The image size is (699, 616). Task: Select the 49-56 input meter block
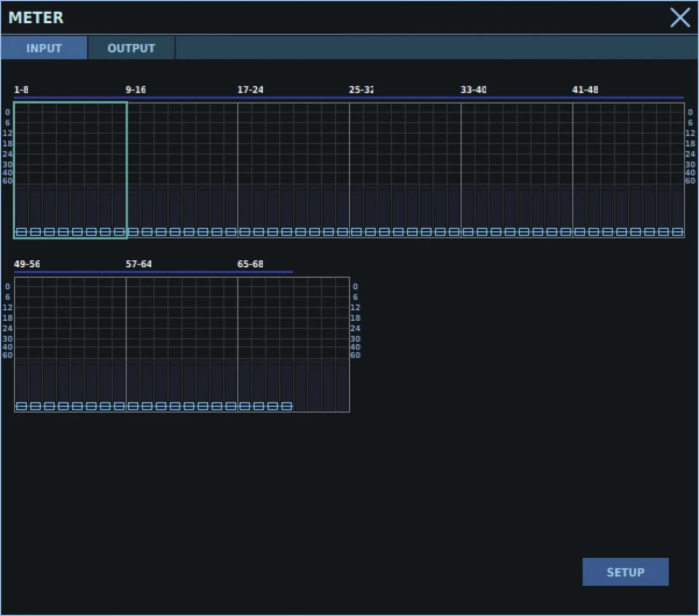click(70, 345)
